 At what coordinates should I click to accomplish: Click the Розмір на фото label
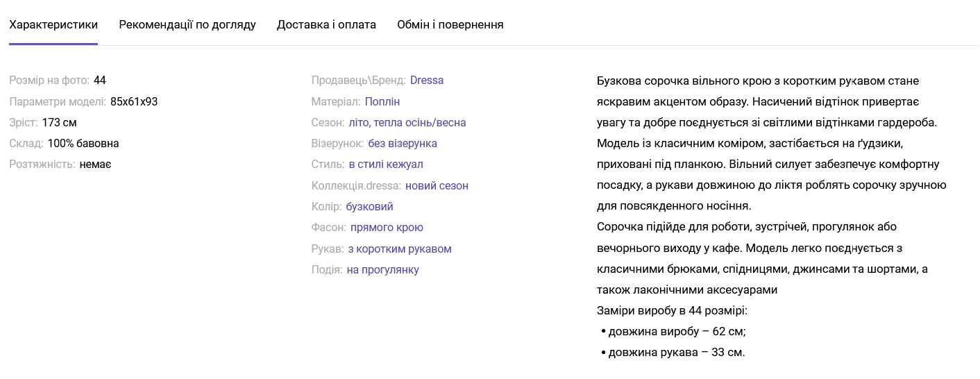(x=49, y=81)
